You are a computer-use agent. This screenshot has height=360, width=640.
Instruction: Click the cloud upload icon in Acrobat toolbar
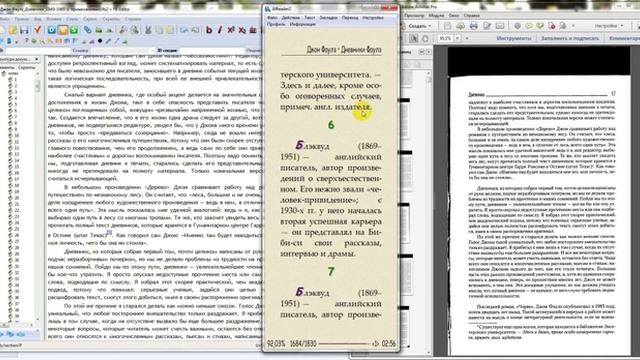coord(460,26)
